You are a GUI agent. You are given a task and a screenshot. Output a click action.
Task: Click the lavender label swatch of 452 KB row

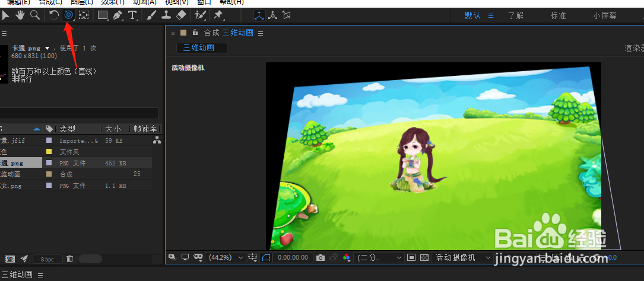pyautogui.click(x=49, y=163)
